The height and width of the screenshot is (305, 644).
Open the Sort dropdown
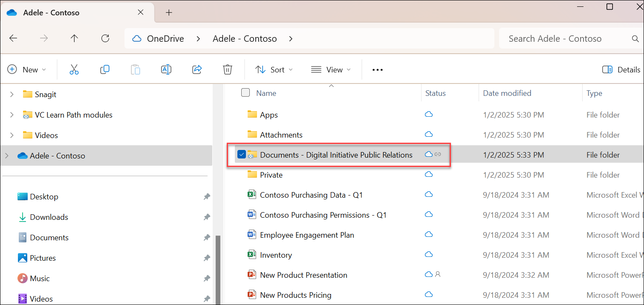(x=274, y=69)
